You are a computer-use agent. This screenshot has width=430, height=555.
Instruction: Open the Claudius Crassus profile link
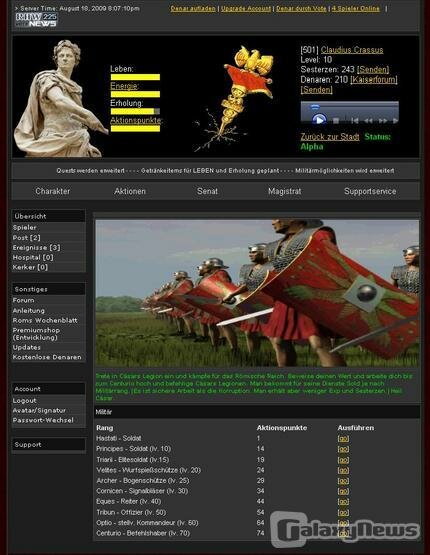(x=352, y=50)
